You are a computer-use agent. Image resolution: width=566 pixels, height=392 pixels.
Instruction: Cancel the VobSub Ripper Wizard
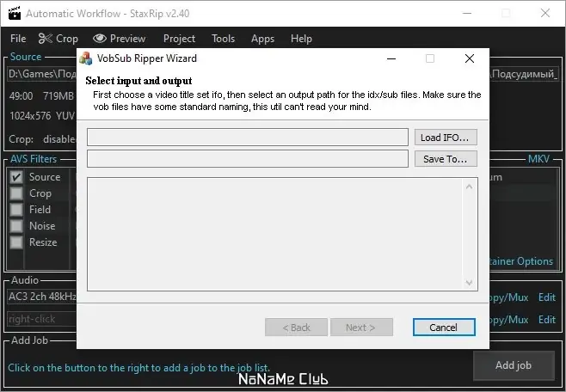point(444,327)
